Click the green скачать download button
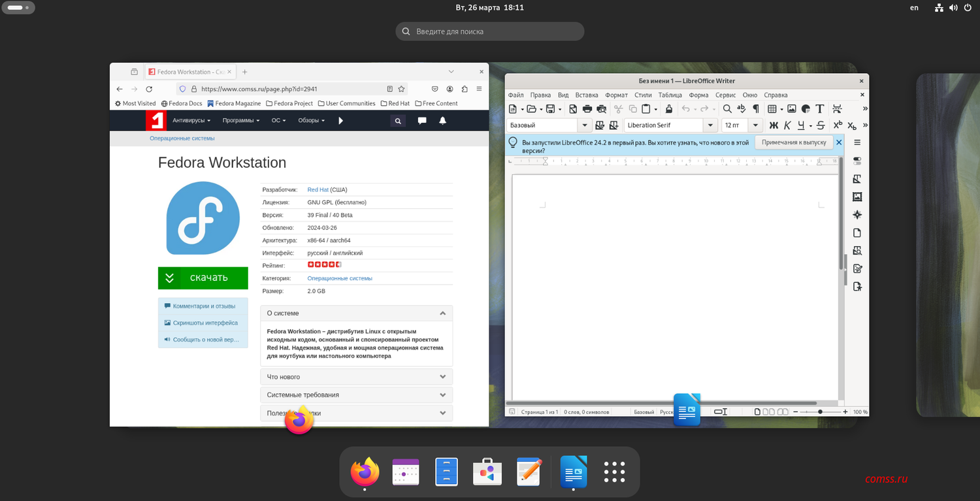The width and height of the screenshot is (980, 501). (x=203, y=278)
